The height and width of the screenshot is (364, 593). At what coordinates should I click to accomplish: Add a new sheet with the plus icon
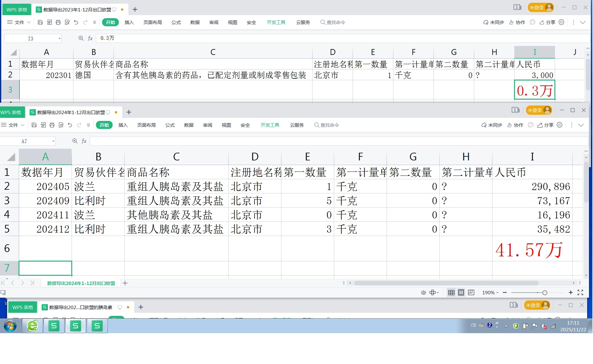(x=125, y=283)
